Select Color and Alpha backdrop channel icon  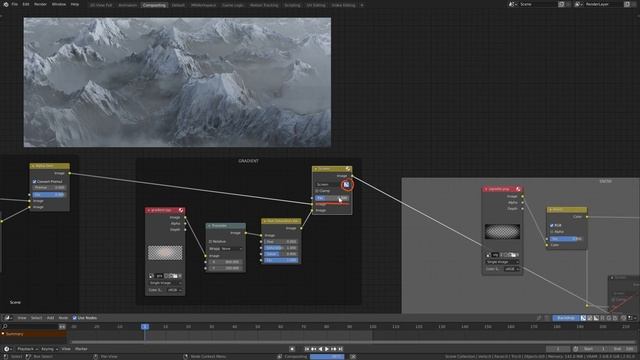583,318
